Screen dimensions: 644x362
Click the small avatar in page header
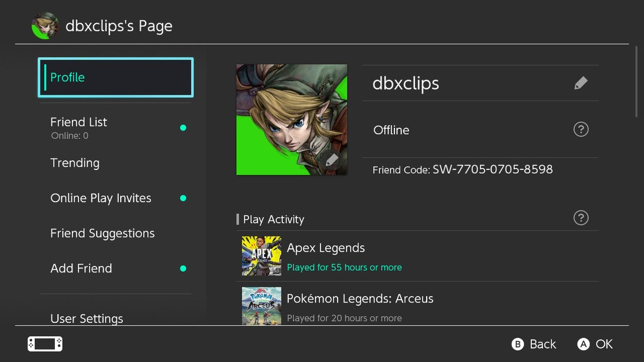pos(45,26)
